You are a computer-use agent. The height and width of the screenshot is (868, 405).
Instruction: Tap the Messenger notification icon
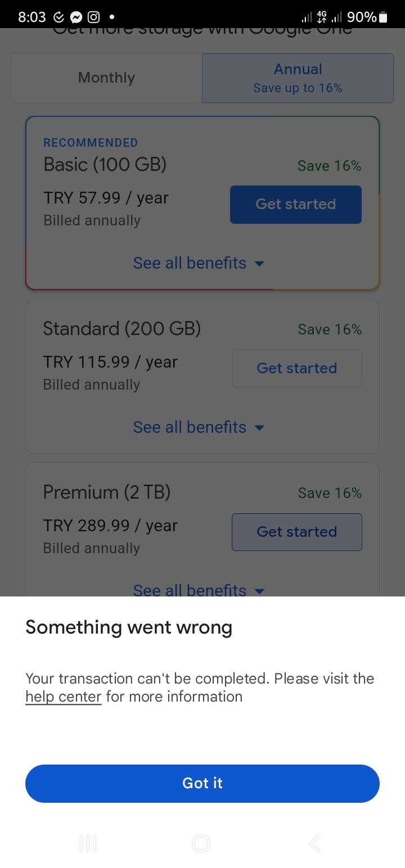(76, 17)
